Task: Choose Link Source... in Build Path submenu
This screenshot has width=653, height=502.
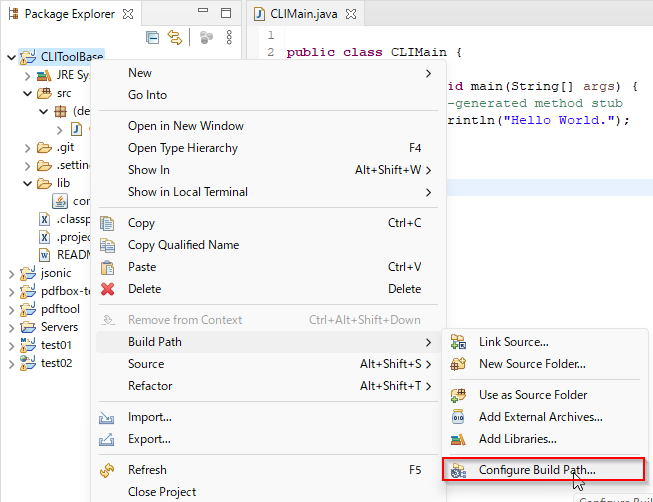Action: 545,342
